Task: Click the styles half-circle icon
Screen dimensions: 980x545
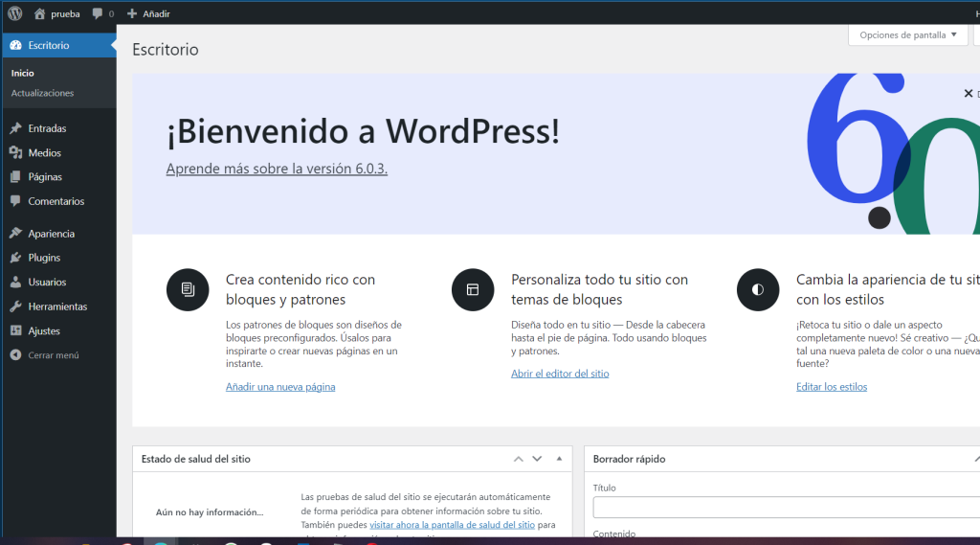Action: (x=758, y=289)
